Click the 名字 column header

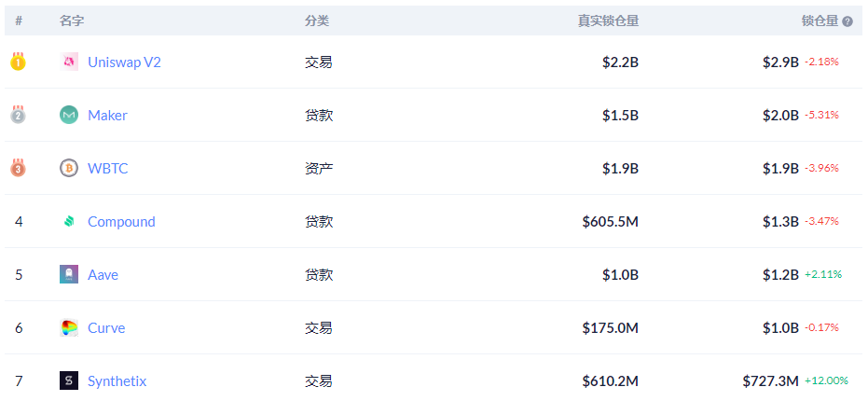click(72, 21)
